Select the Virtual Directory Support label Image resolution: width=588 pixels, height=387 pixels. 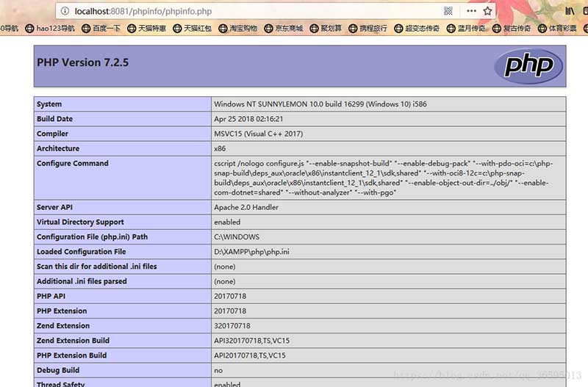[80, 223]
